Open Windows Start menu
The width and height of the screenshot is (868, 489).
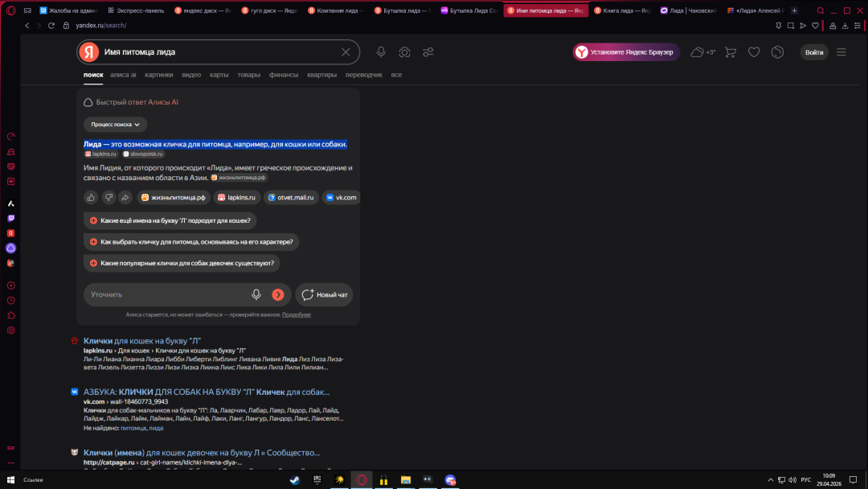coord(10,480)
